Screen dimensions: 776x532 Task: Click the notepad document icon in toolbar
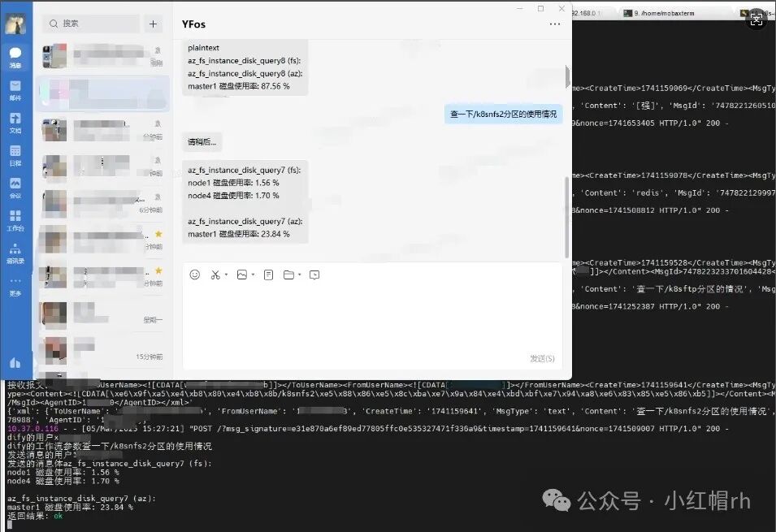268,275
